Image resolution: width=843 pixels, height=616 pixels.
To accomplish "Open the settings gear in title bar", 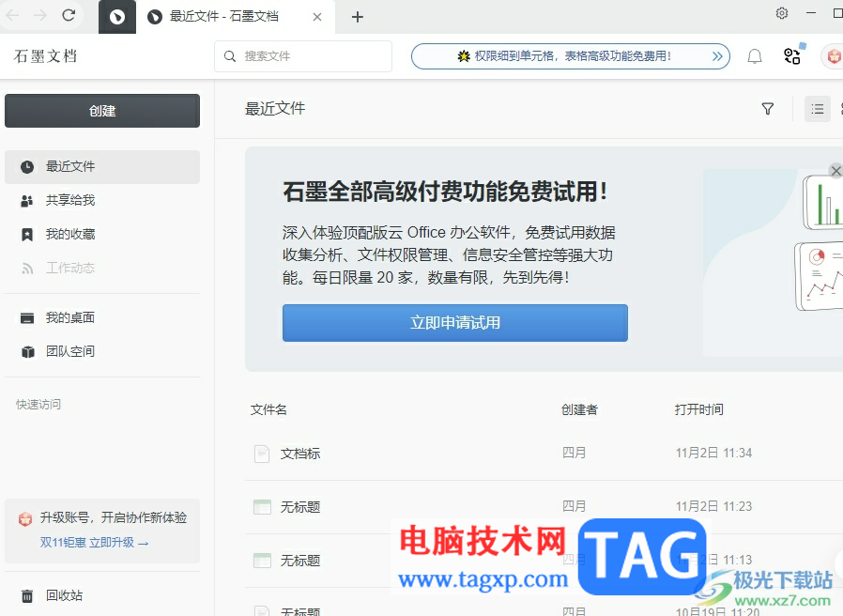I will tap(782, 13).
